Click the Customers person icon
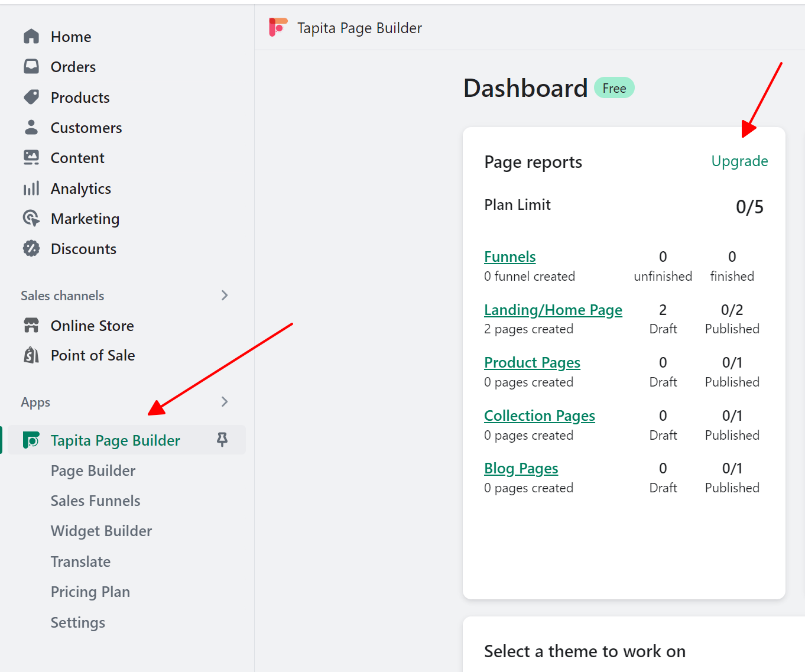This screenshot has height=672, width=805. 31,128
